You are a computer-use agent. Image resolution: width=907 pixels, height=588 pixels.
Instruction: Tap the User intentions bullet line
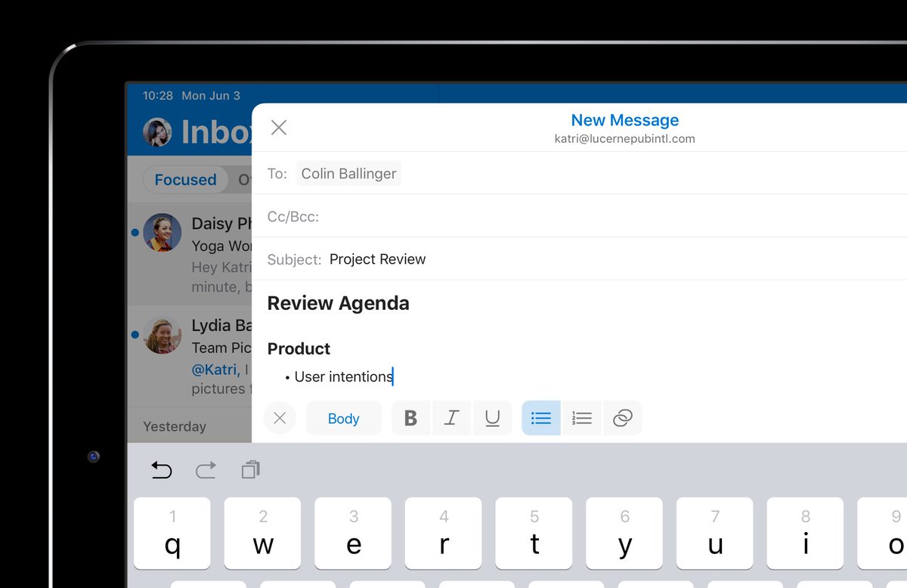(x=339, y=376)
